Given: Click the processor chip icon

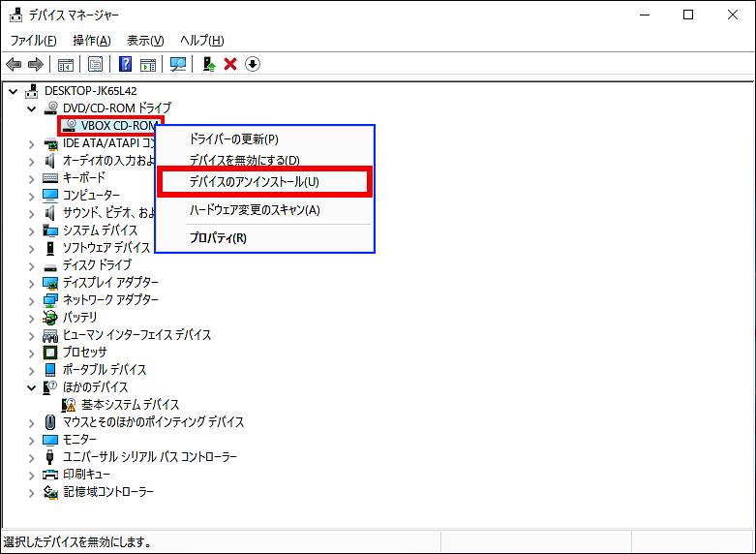Looking at the screenshot, I should click(x=50, y=353).
